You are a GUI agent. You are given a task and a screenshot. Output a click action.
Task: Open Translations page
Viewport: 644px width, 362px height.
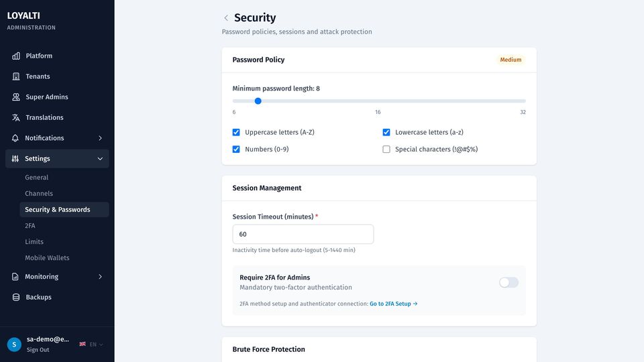(57, 117)
